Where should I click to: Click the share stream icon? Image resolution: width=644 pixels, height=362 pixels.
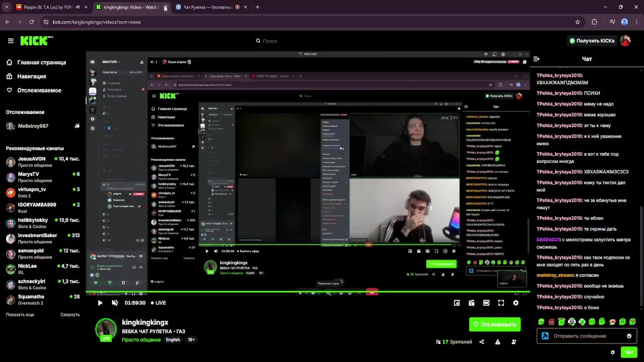(x=481, y=342)
